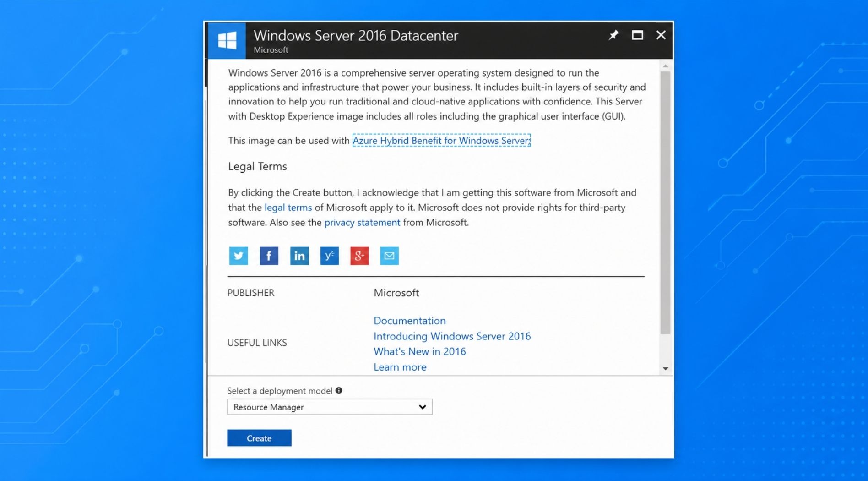
Task: Open the privacy statement link
Action: 362,222
